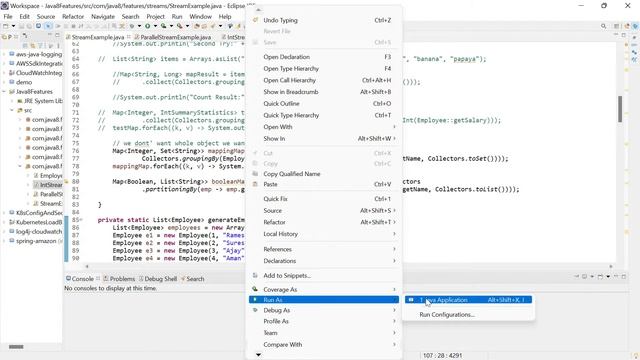
Task: Open dropdown arrow beside Coverage icon
Action: (x=171, y=26)
